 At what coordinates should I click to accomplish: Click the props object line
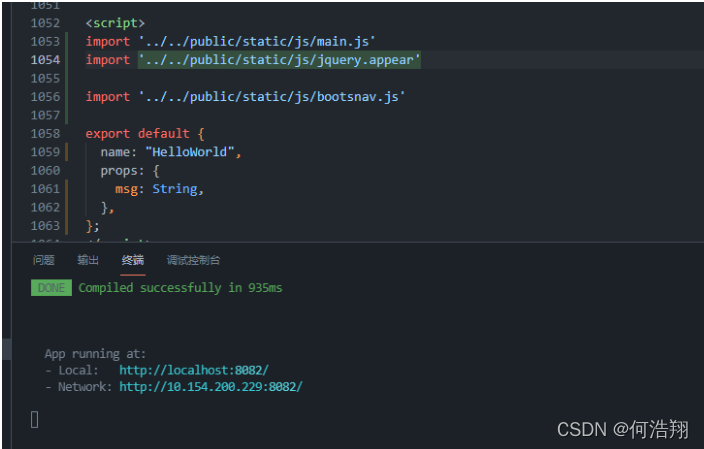(x=130, y=171)
